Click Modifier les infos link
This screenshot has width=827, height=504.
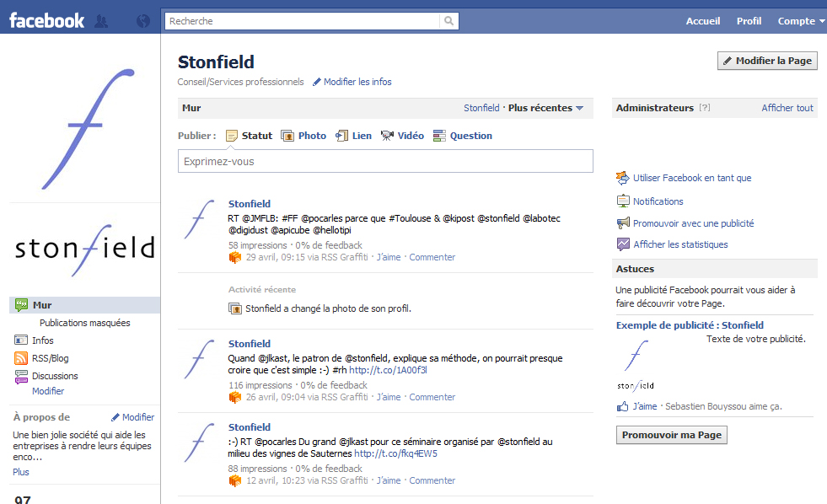357,82
